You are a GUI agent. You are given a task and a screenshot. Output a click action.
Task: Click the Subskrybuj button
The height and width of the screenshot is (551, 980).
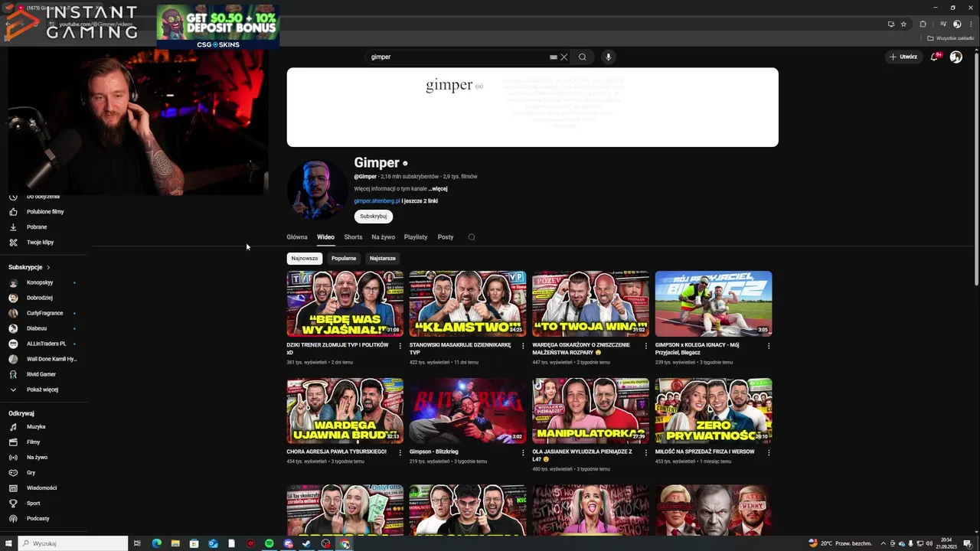[374, 217]
